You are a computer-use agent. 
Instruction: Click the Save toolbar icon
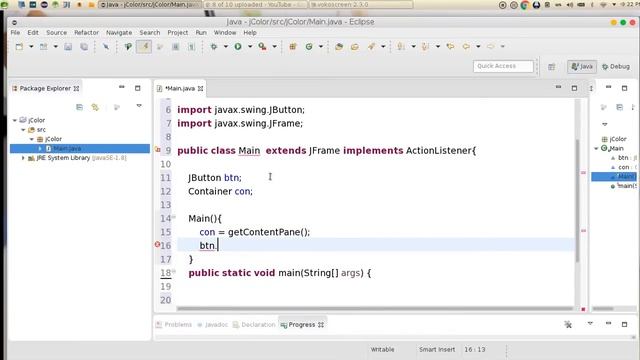click(x=68, y=47)
